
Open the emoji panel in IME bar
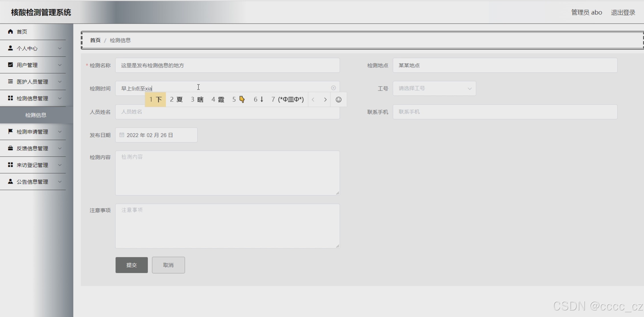[x=338, y=100]
